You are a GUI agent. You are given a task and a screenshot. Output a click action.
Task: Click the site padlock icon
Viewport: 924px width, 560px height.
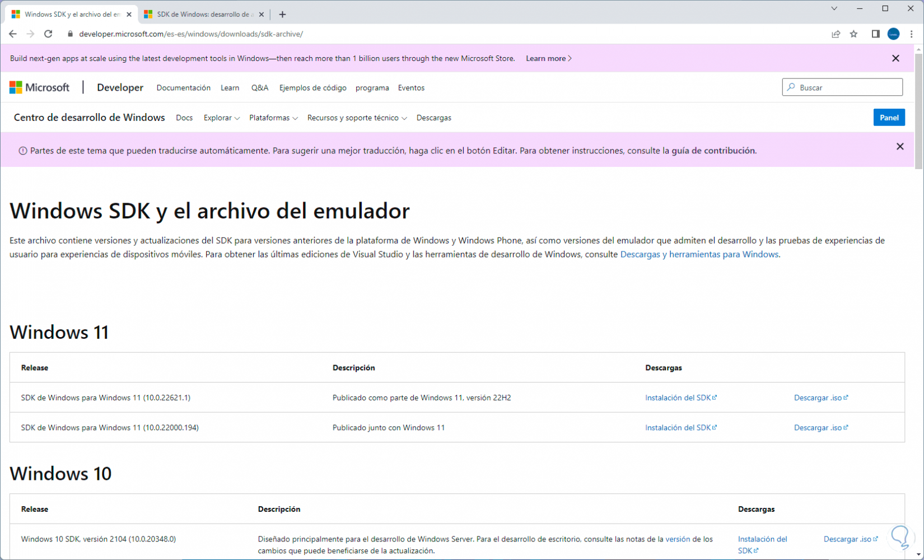[70, 34]
